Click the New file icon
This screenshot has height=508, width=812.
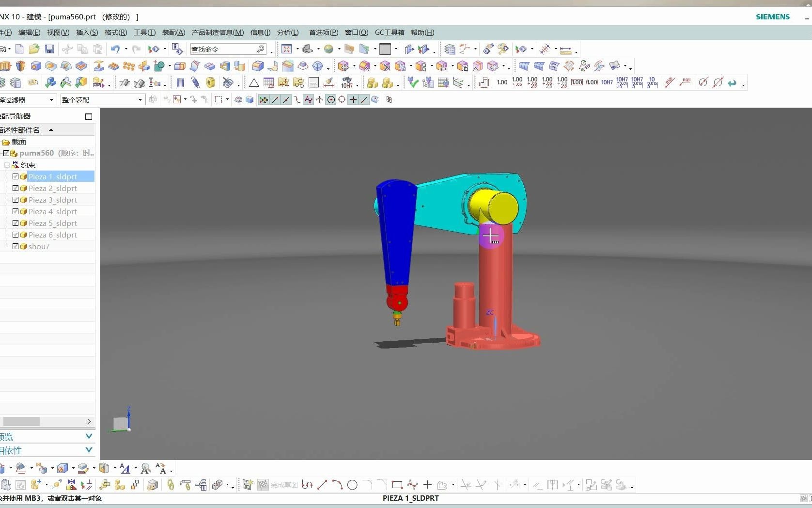19,49
